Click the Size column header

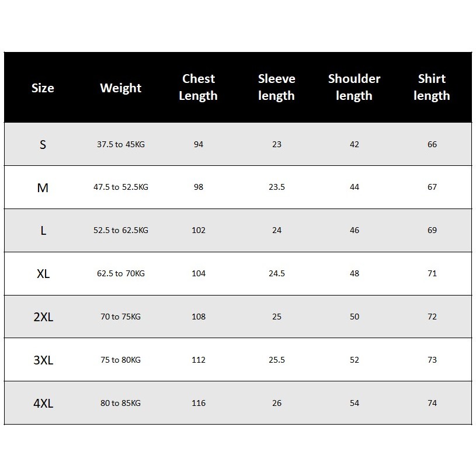point(43,88)
